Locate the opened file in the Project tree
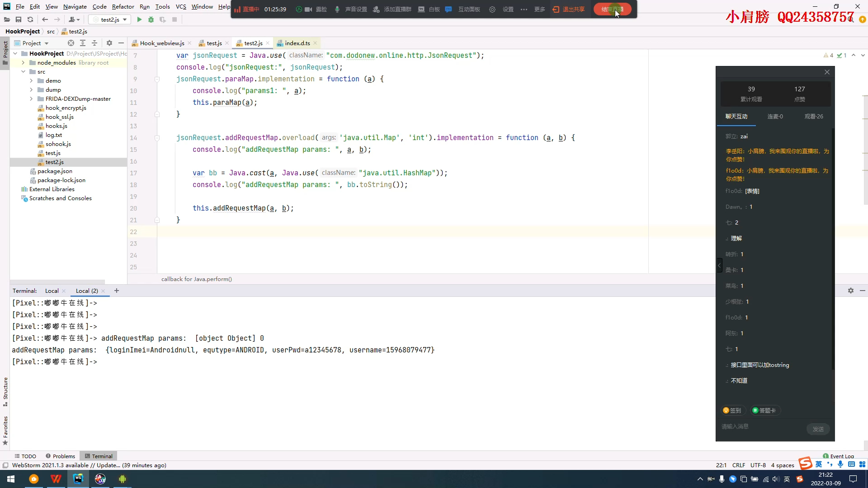The image size is (868, 488). [71, 43]
